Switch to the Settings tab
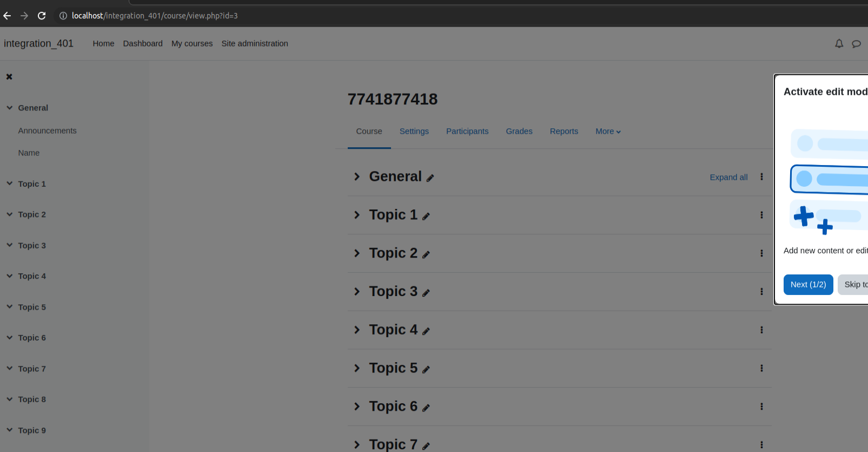This screenshot has height=452, width=868. pyautogui.click(x=414, y=132)
